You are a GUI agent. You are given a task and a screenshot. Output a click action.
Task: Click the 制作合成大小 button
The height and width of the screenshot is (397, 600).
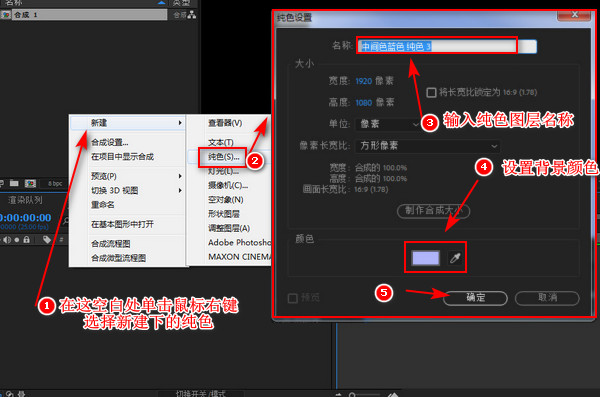434,211
